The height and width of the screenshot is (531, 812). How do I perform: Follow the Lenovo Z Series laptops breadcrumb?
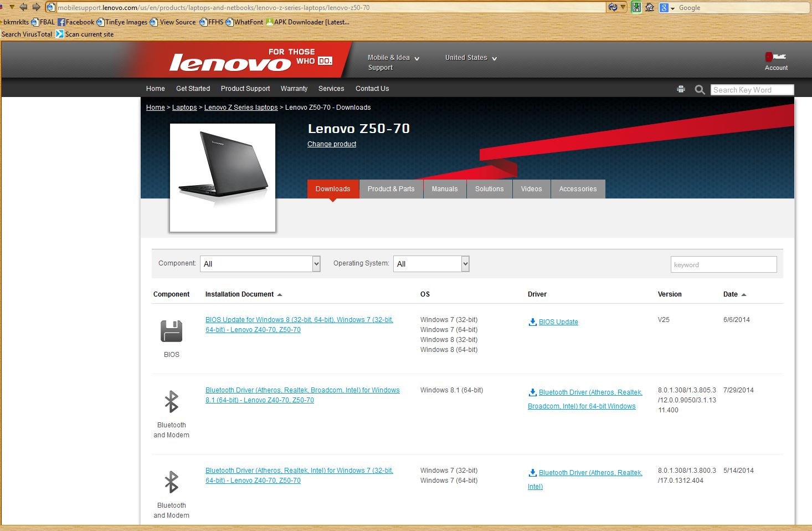pyautogui.click(x=241, y=108)
